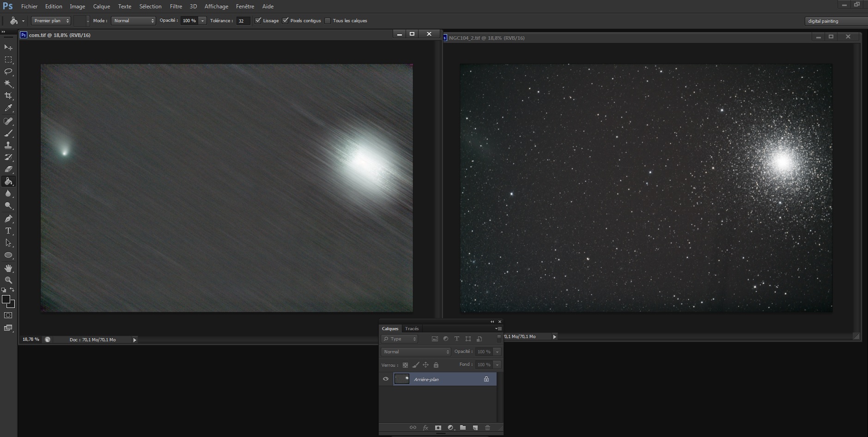Toggle lock image pixels brush icon
The width and height of the screenshot is (868, 437).
416,365
